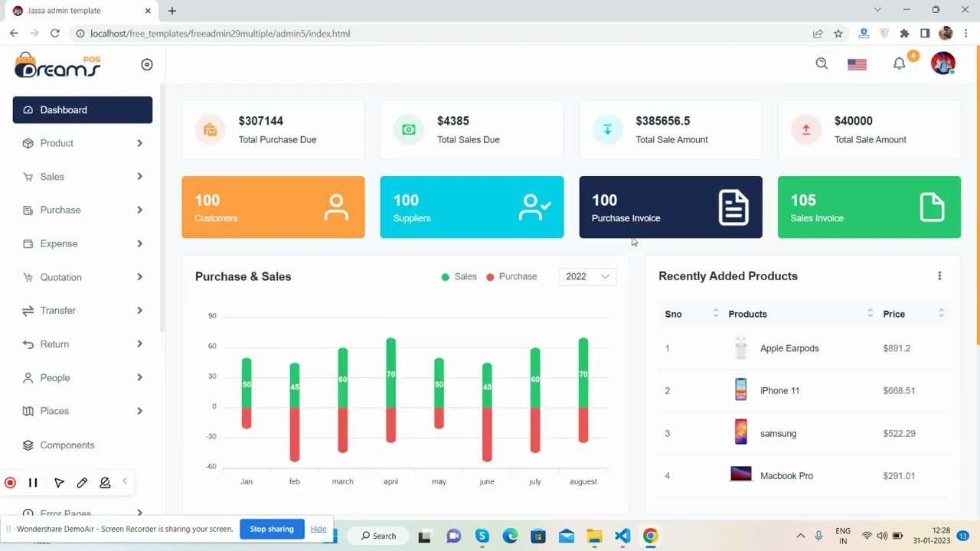The height and width of the screenshot is (551, 980).
Task: Open Components in the sidebar
Action: (x=83, y=445)
